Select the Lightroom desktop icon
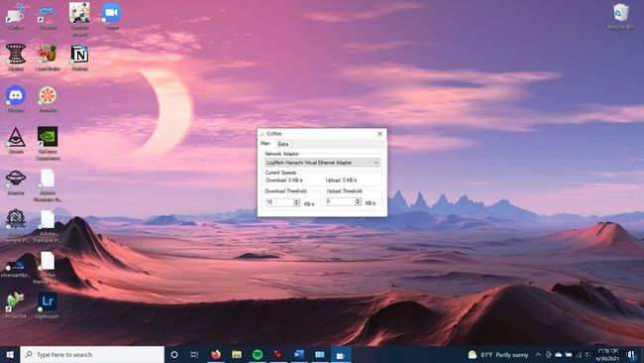The height and width of the screenshot is (363, 644). tap(48, 305)
